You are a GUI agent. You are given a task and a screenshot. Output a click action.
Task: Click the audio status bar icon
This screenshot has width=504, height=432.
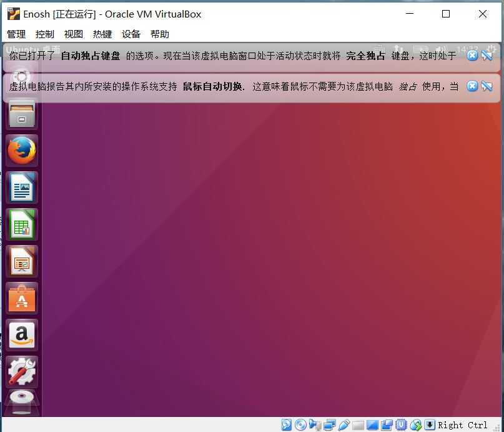(x=315, y=425)
